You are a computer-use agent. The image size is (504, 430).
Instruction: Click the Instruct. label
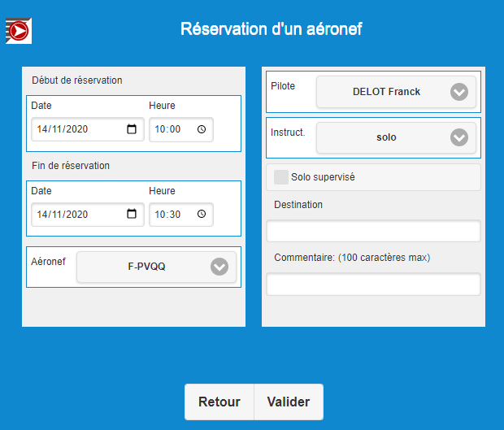288,132
